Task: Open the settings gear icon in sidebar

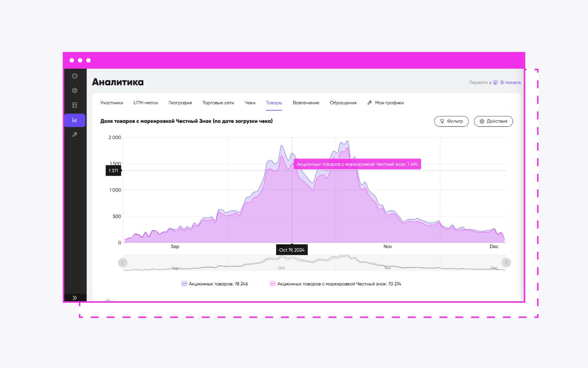Action: tap(75, 91)
